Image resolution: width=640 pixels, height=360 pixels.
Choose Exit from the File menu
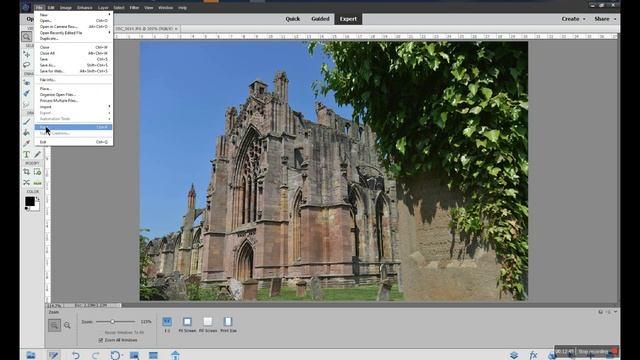click(73, 142)
